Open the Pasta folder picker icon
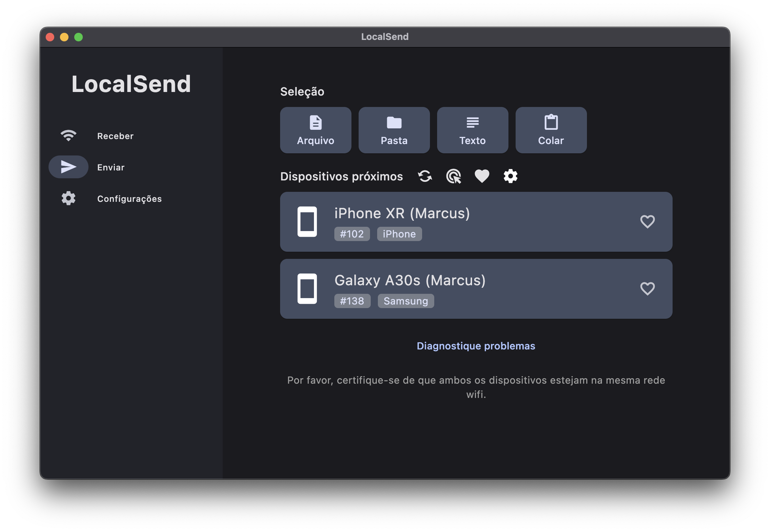This screenshot has width=770, height=532. pyautogui.click(x=394, y=122)
